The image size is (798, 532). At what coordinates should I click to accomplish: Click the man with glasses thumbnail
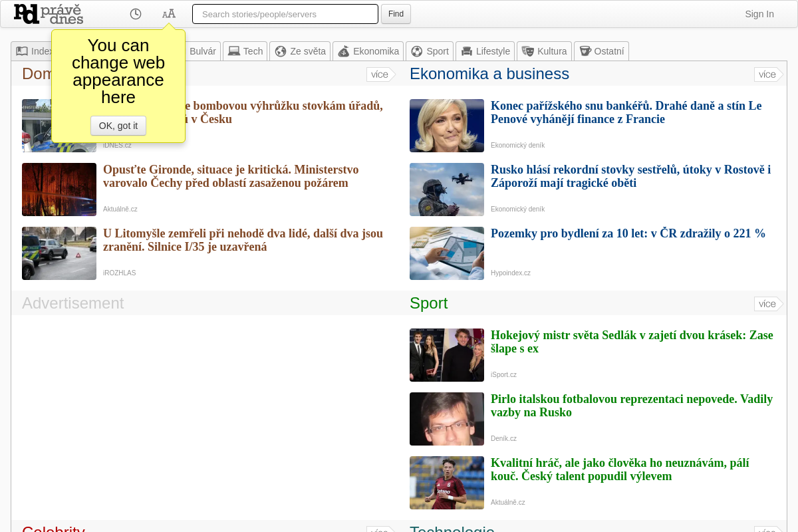[447, 419]
